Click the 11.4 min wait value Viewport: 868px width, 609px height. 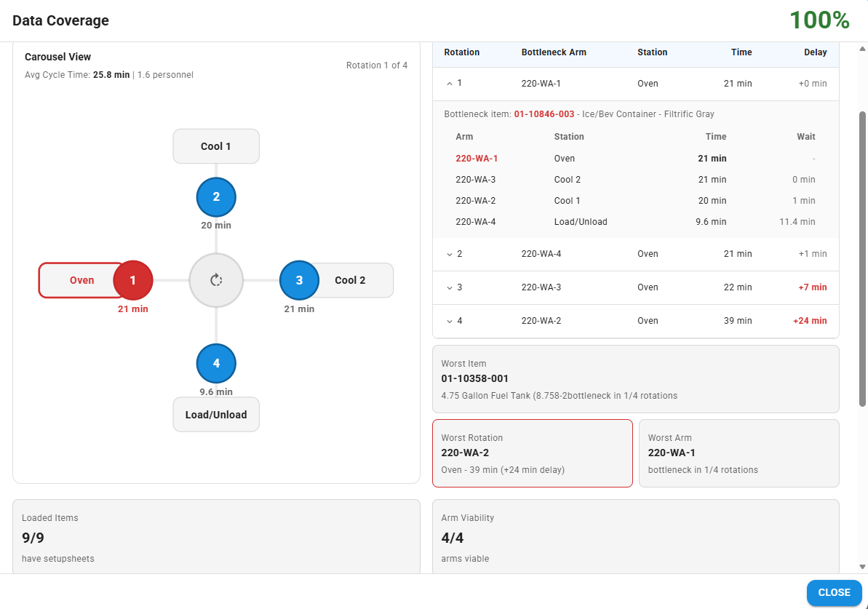(x=797, y=221)
